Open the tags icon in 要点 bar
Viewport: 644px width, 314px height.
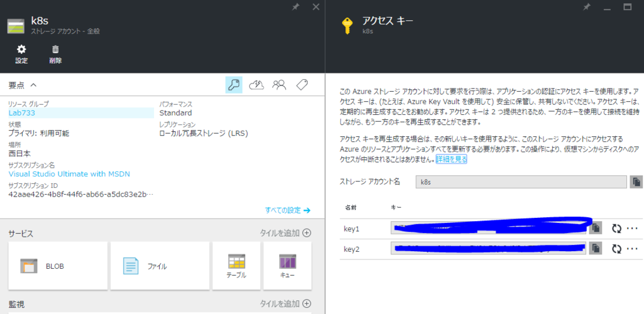pyautogui.click(x=302, y=85)
